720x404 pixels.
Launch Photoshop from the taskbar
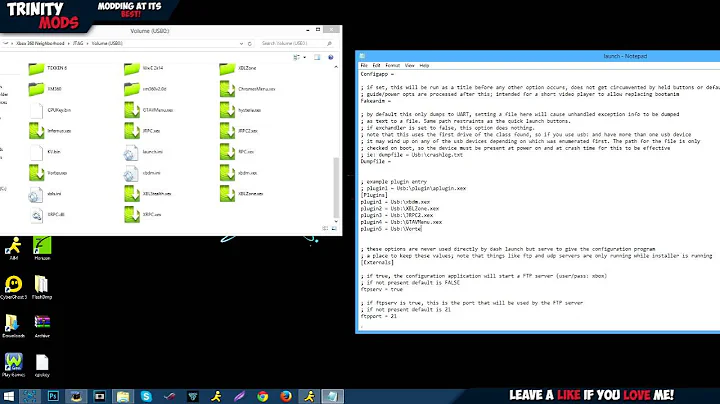(x=53, y=396)
